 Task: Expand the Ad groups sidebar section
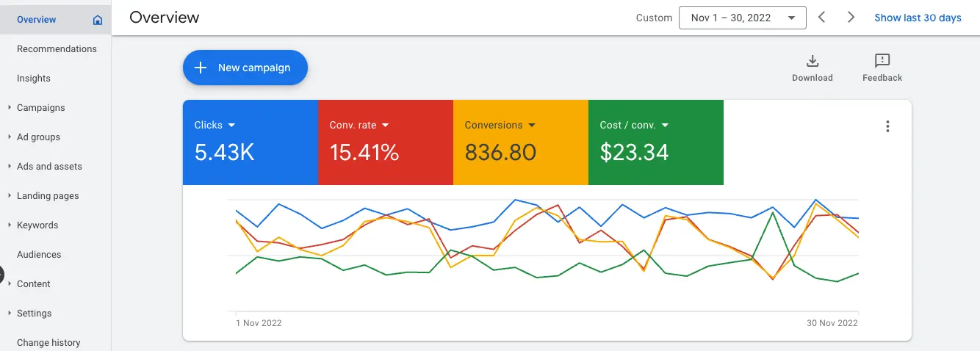(10, 137)
